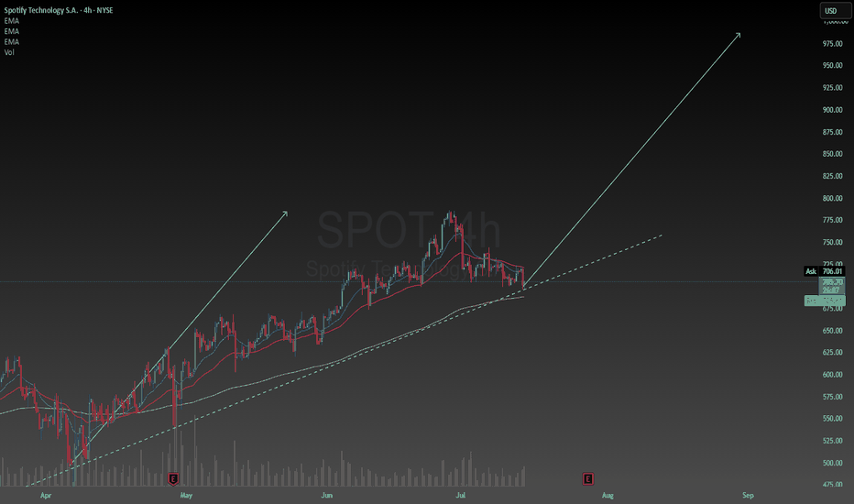The image size is (854, 504).
Task: Click the 800.00 price scale label
Action: [832, 198]
